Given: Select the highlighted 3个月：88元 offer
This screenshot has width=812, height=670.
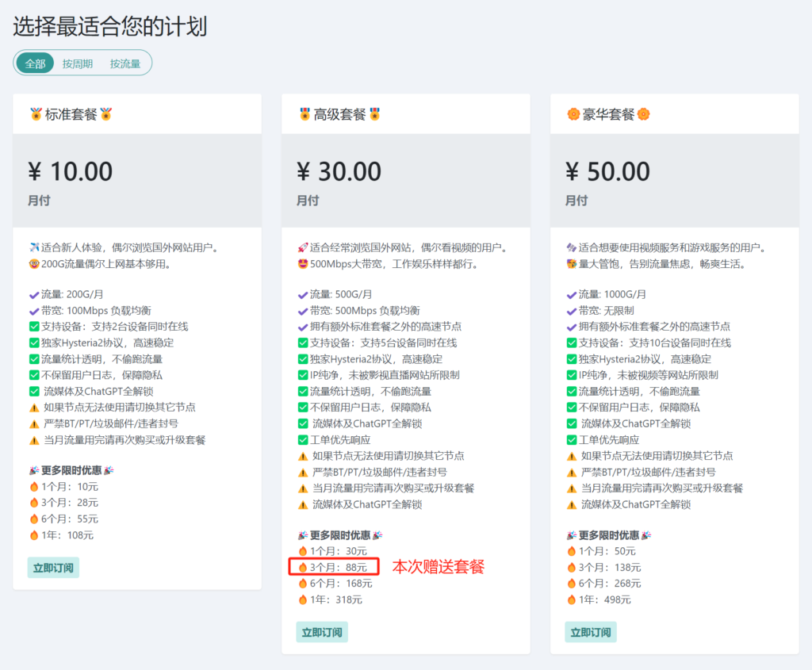Looking at the screenshot, I should (x=333, y=567).
